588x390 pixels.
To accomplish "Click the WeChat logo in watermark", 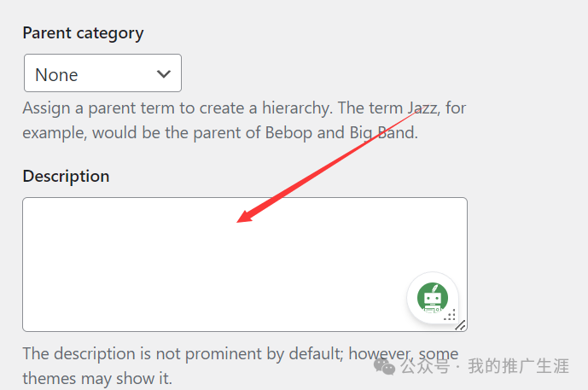I will (384, 366).
